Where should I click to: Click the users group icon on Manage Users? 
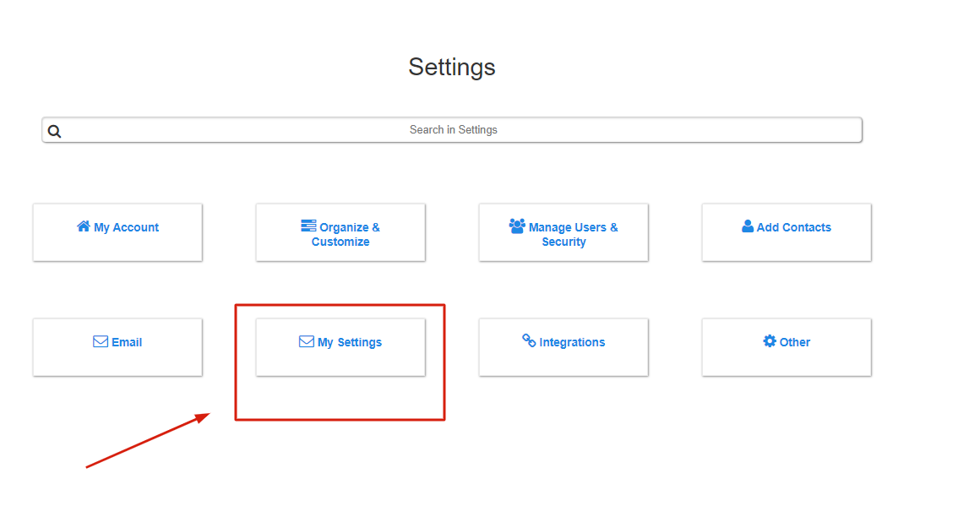[517, 226]
